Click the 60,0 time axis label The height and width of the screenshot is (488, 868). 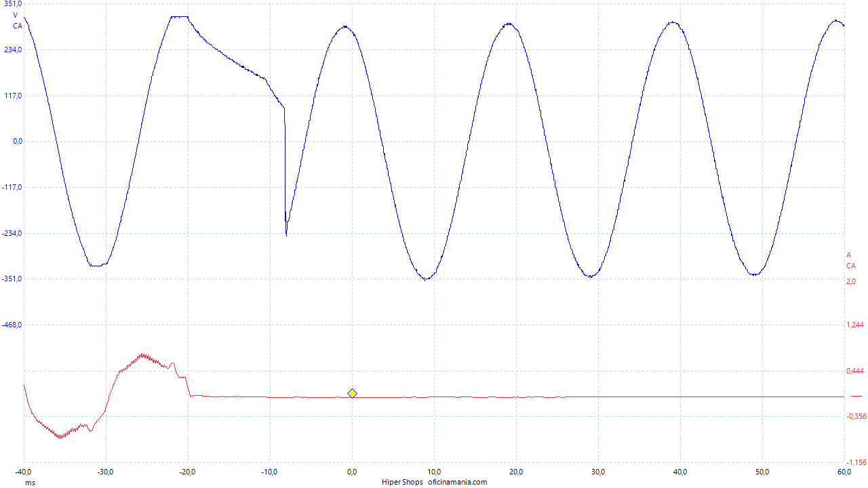pos(844,472)
